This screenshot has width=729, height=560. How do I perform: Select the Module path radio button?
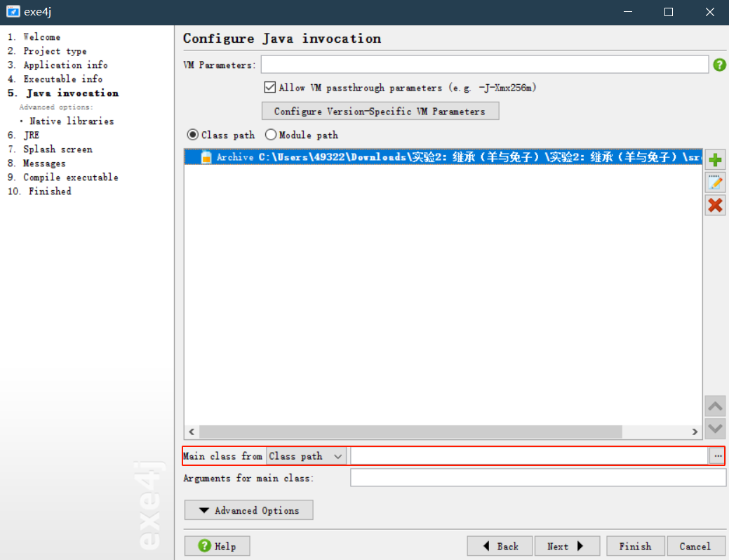(271, 135)
